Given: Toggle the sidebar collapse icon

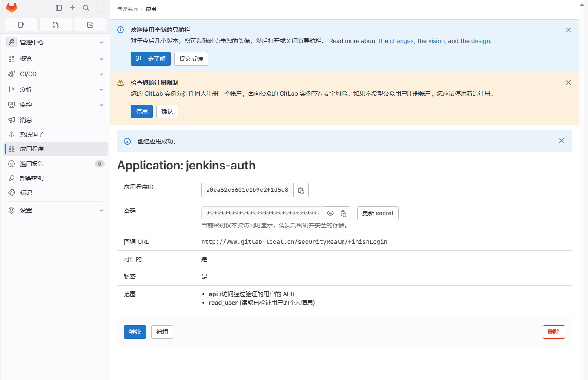Looking at the screenshot, I should tap(59, 8).
